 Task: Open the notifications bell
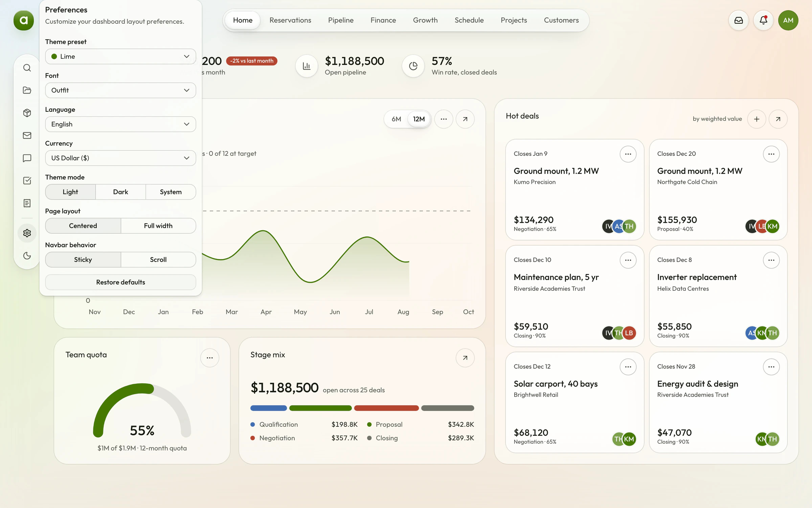tap(763, 20)
